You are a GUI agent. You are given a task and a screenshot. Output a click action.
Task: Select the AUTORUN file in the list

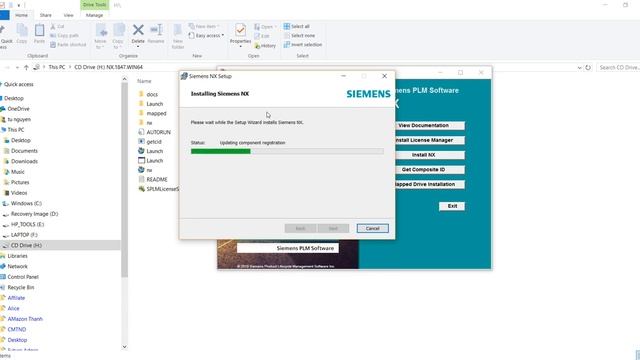[154, 132]
